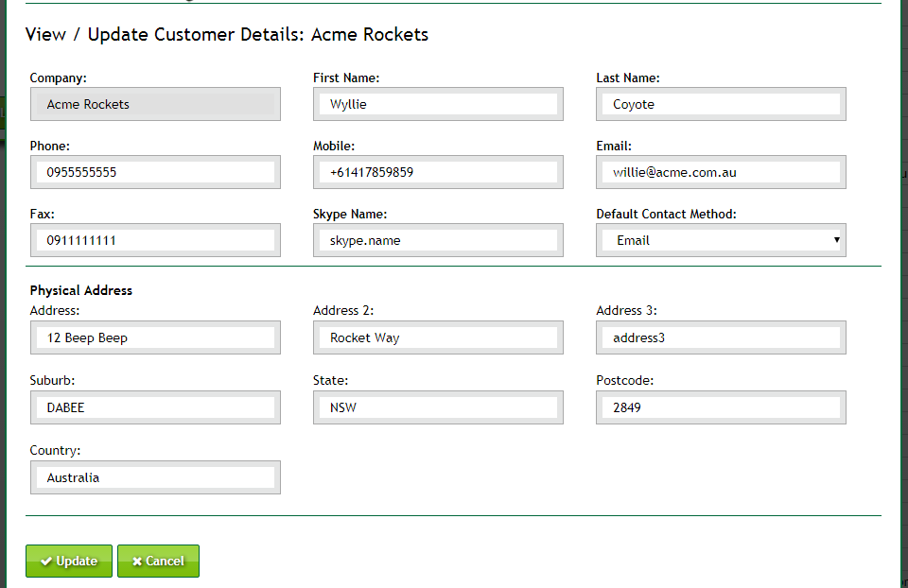Click the Last Name field with Coyote
908x588 pixels.
click(x=721, y=104)
